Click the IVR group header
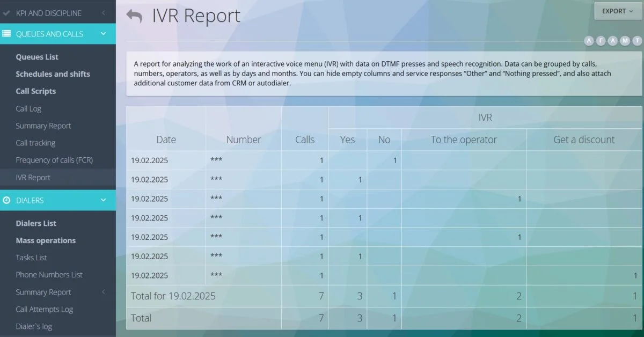This screenshot has width=644, height=337. [485, 118]
